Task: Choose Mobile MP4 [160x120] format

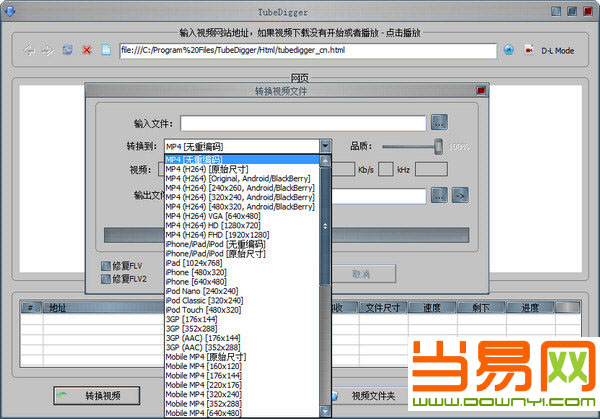Action: click(x=242, y=366)
